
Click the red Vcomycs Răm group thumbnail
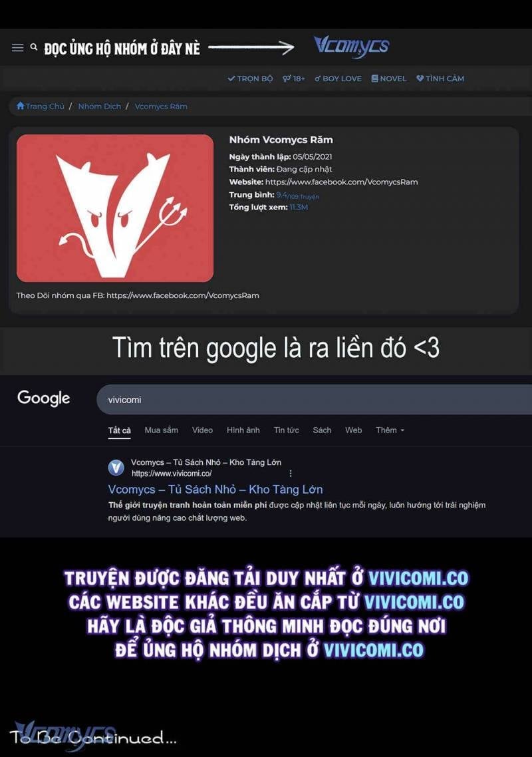click(x=115, y=208)
